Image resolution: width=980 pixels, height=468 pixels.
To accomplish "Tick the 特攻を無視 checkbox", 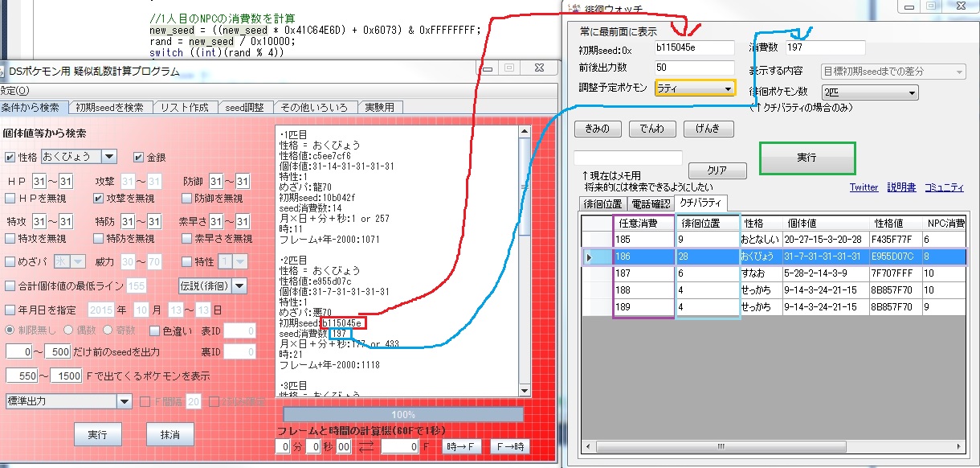I will [10, 239].
